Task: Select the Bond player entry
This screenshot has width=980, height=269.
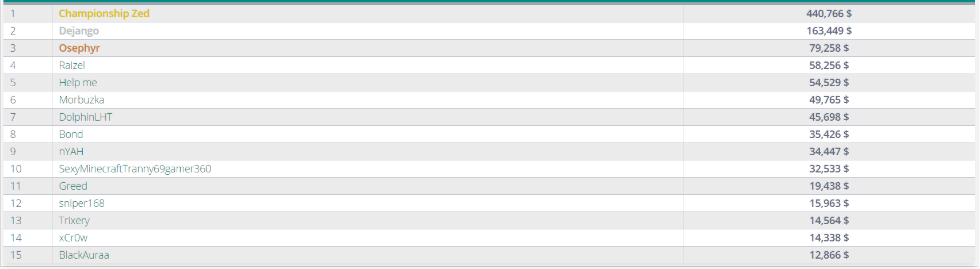Action: [x=71, y=134]
